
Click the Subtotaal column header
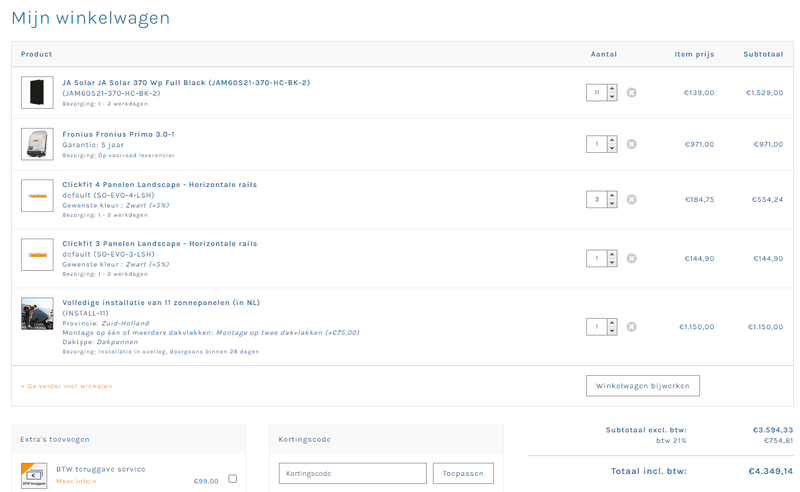(x=763, y=54)
